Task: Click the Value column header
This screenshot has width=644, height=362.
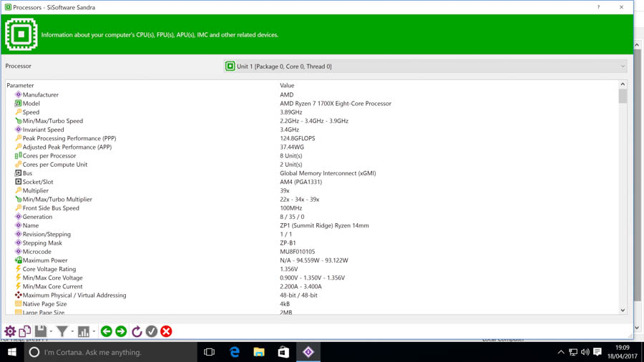Action: (x=287, y=85)
